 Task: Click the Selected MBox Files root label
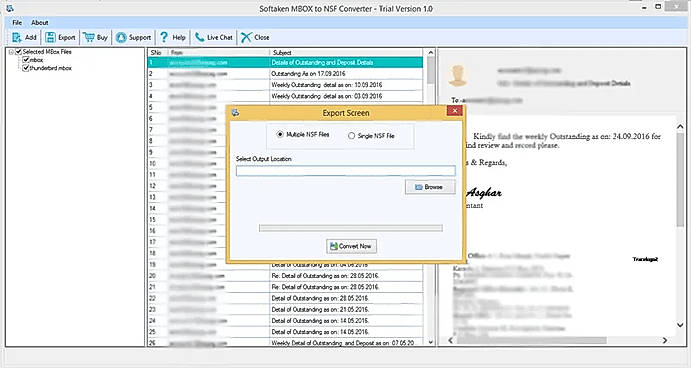(x=47, y=52)
